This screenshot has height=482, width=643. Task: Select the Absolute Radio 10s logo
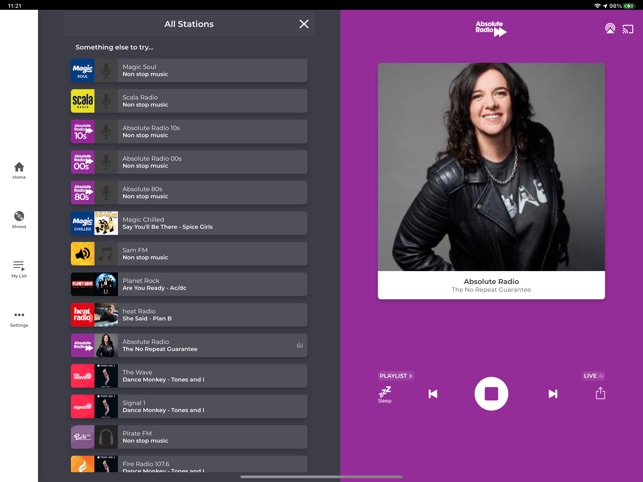(82, 132)
